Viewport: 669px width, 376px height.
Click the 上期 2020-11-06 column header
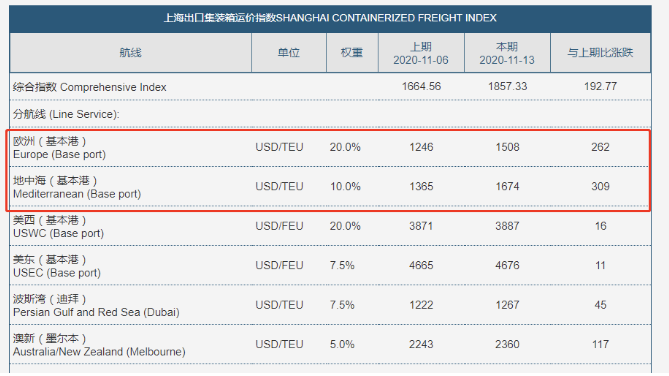421,53
